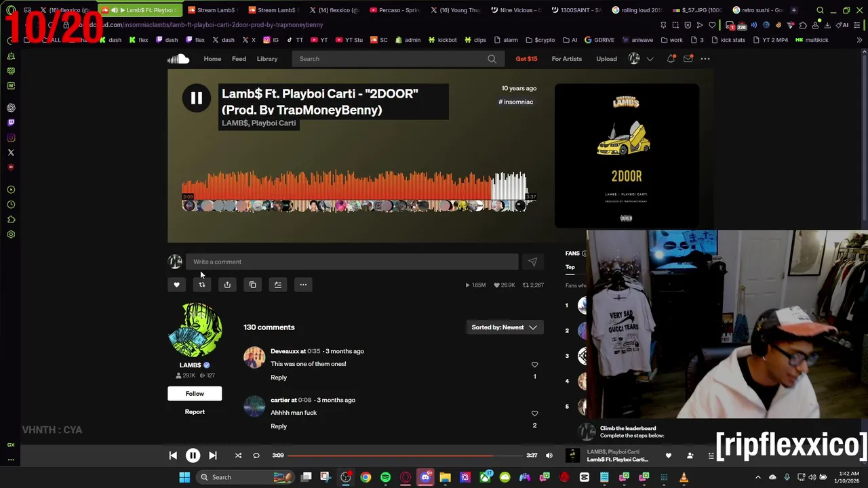868x488 pixels.
Task: Like Deveauxx's comment
Action: [534, 365]
